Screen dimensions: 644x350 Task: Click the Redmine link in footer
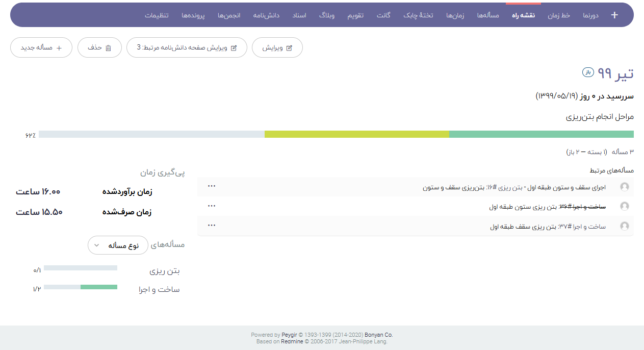[x=292, y=341]
